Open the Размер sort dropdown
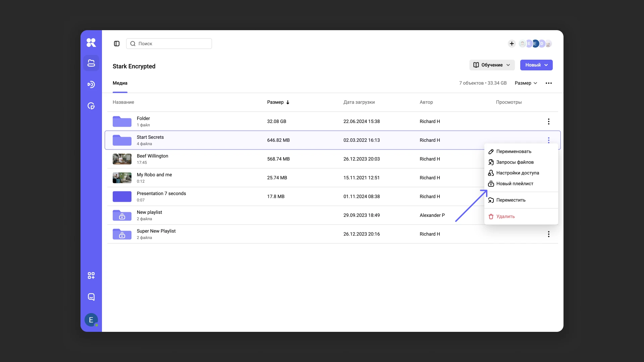 point(526,83)
